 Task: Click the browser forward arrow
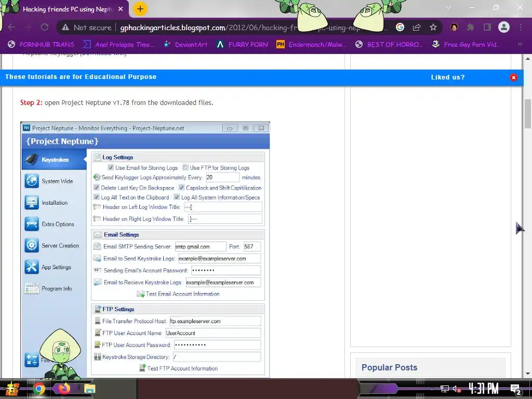(28, 27)
